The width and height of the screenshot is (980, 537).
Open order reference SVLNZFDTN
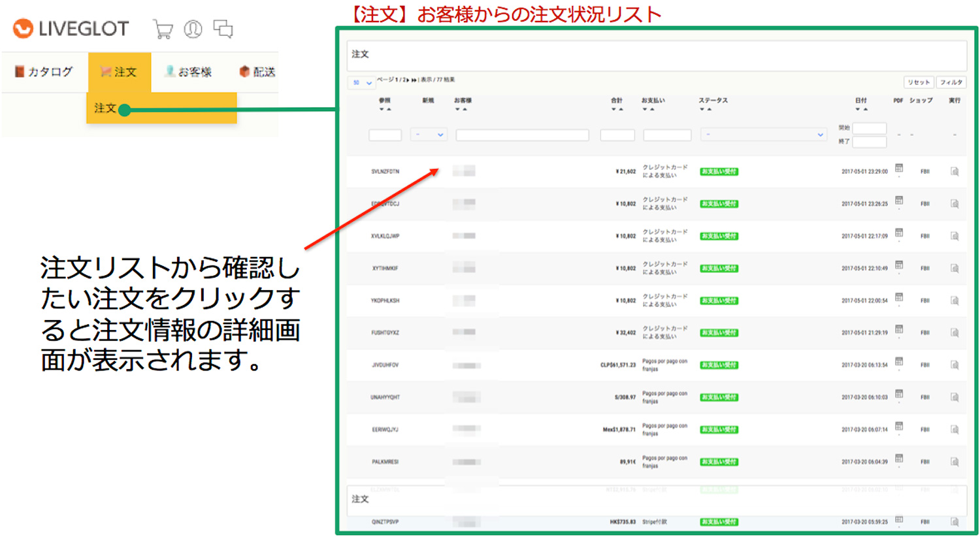[x=385, y=172]
